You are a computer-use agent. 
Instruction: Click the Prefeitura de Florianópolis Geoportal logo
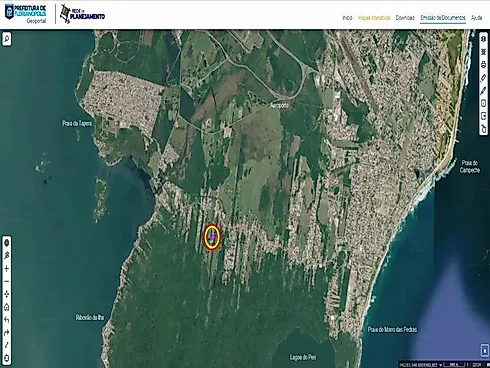pos(26,14)
